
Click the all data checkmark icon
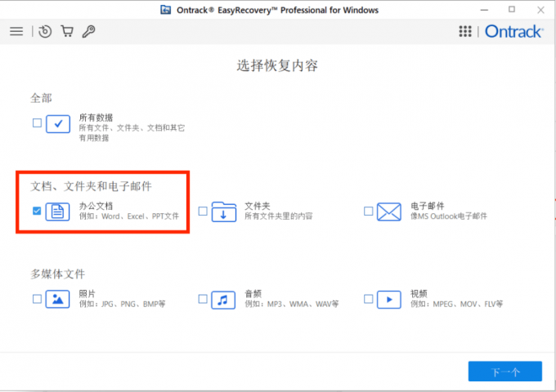click(x=58, y=123)
